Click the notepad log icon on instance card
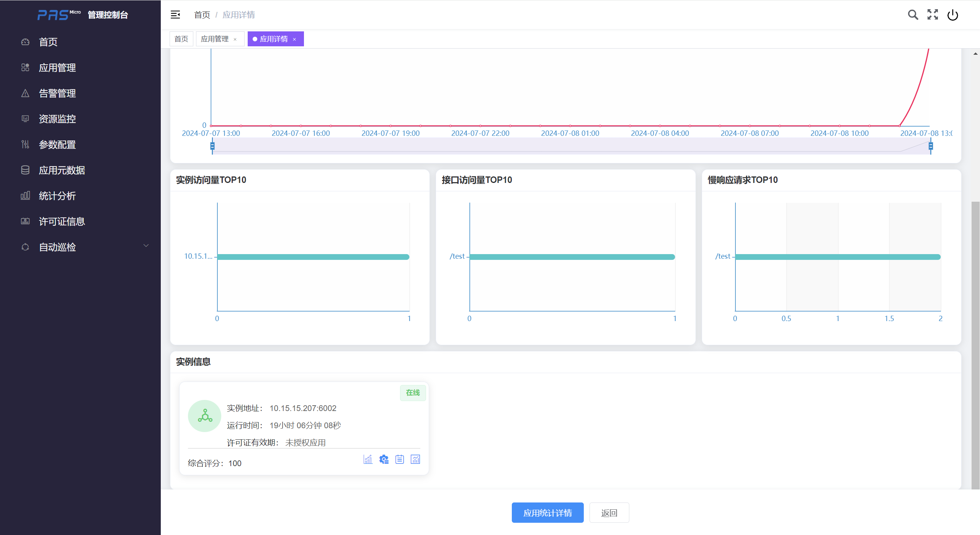Screen dimensions: 980x535 point(400,459)
